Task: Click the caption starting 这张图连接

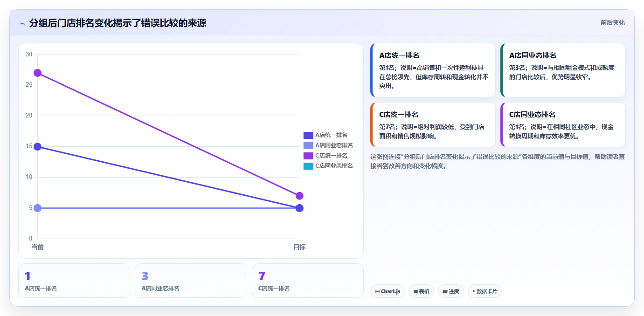Action: [x=498, y=161]
